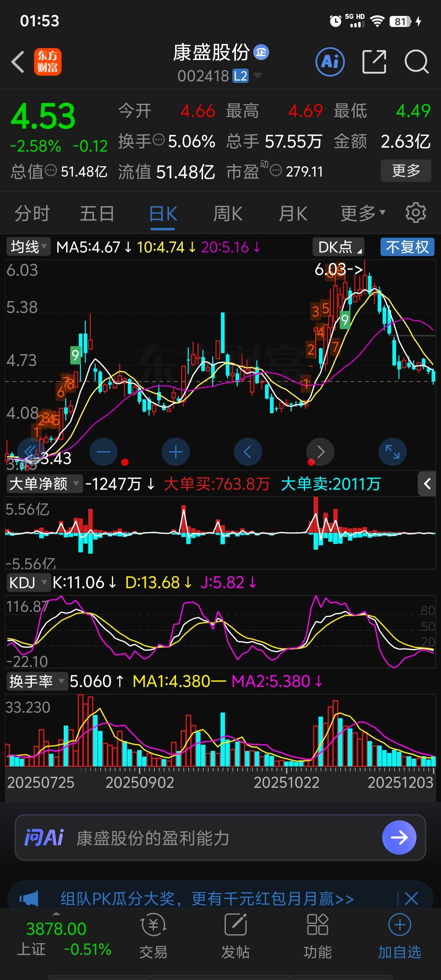Switch to 周K tab
The height and width of the screenshot is (980, 441).
point(228,213)
